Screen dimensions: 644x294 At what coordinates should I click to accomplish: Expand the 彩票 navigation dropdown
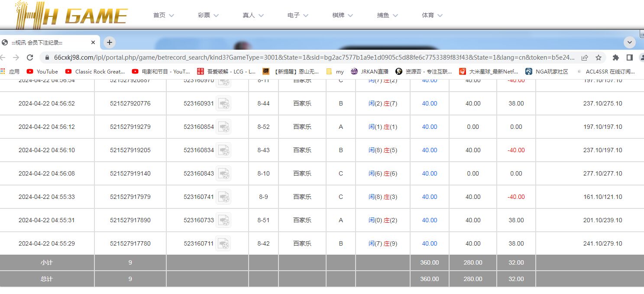(208, 15)
